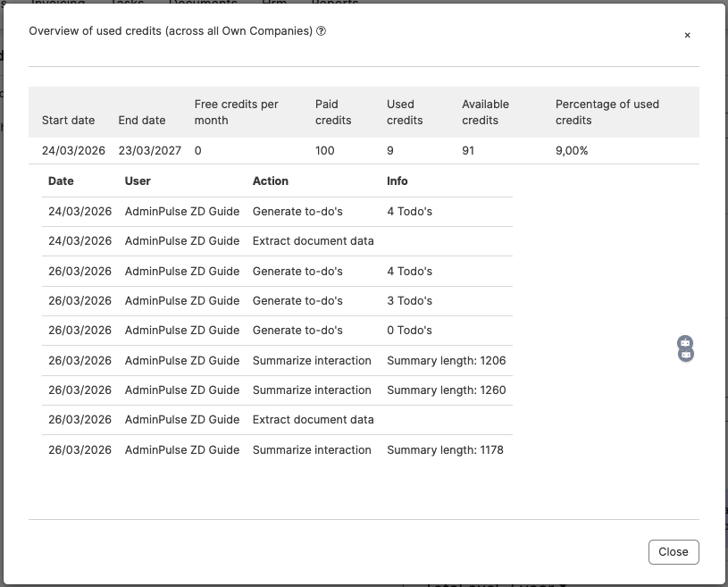The height and width of the screenshot is (587, 728).
Task: Click end date 23/03/2027
Action: (x=149, y=150)
